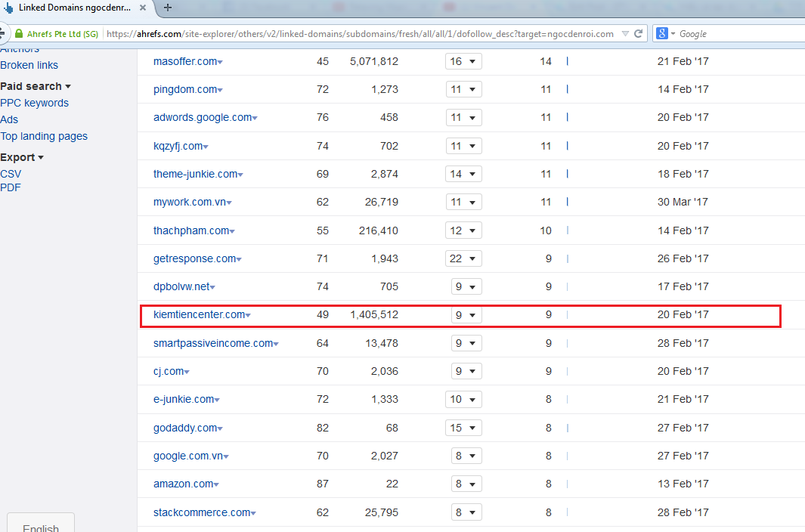This screenshot has width=805, height=532.
Task: Expand stackcommerce.com links dropdown showing 8
Action: [466, 512]
